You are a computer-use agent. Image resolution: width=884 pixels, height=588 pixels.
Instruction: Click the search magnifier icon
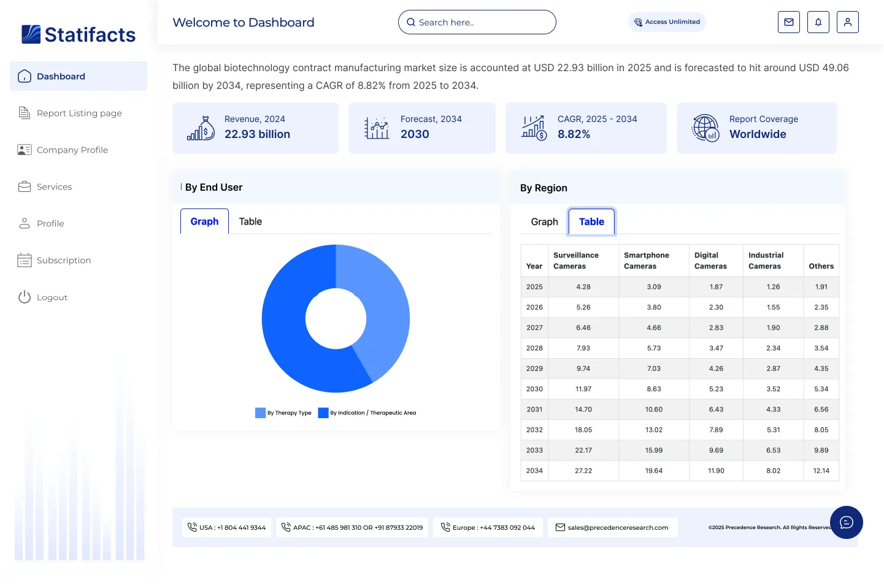411,22
